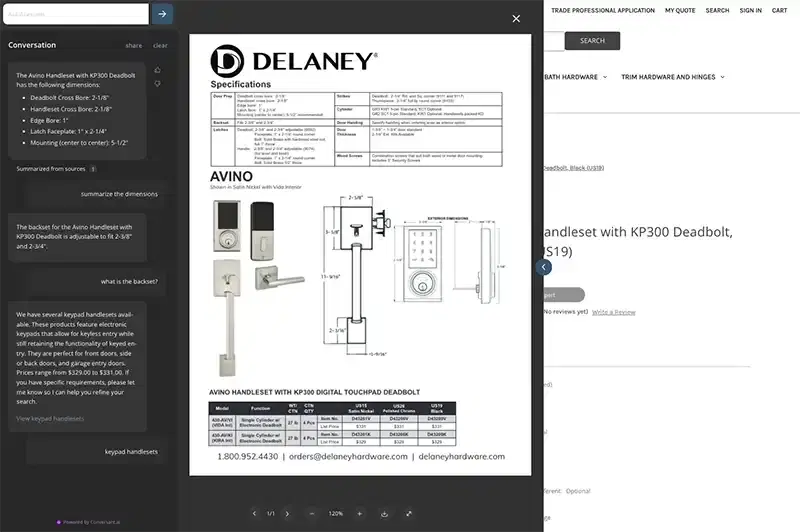Click the Specifications heading in the PDF
The height and width of the screenshot is (532, 800).
coord(241,84)
